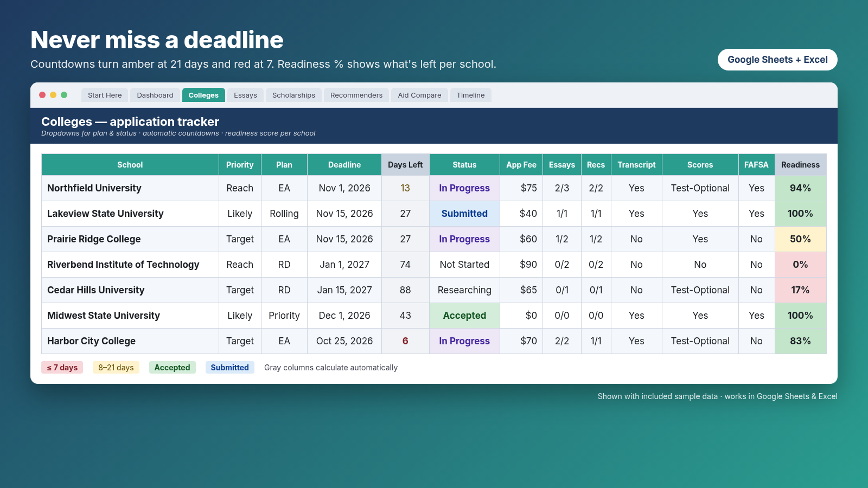
Task: Click the Submitted legend chip
Action: pyautogui.click(x=229, y=368)
